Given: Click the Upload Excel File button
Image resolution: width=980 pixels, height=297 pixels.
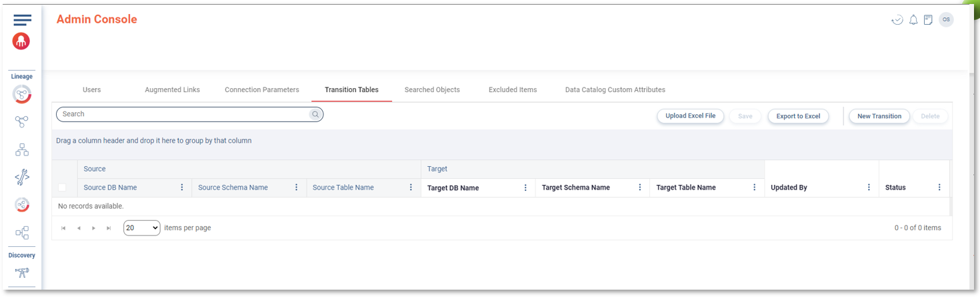Looking at the screenshot, I should click(x=690, y=116).
